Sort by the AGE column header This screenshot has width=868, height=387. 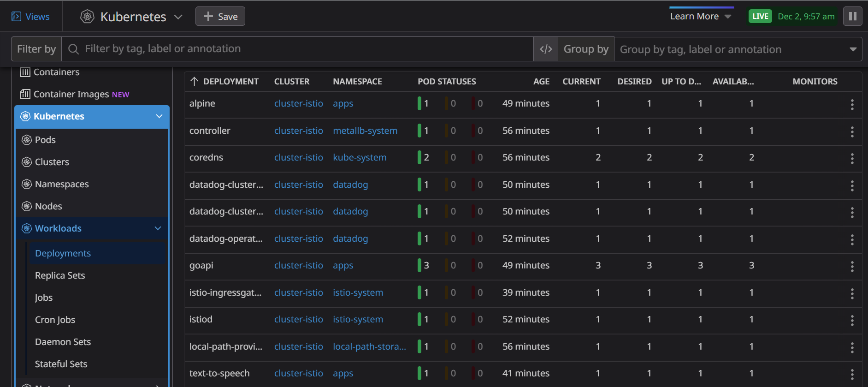(x=541, y=82)
